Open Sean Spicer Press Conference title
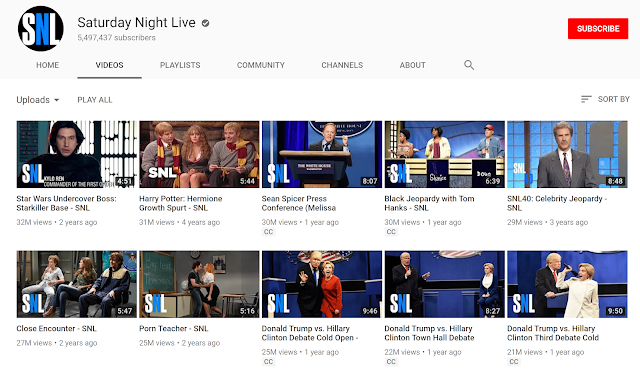 [x=299, y=203]
